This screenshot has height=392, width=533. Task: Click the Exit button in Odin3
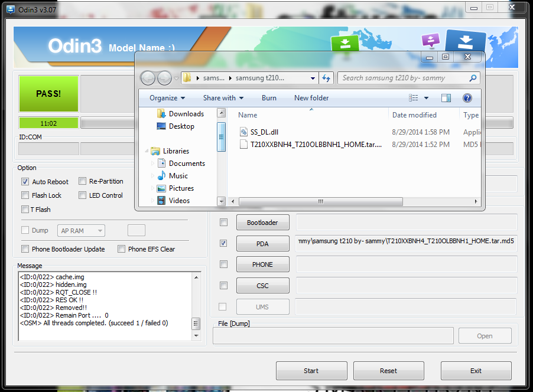[476, 371]
